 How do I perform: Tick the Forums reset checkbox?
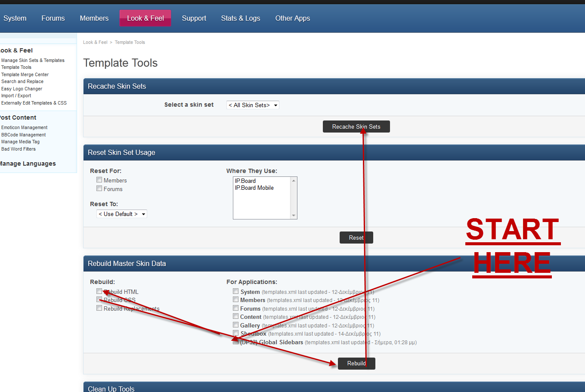(x=99, y=188)
